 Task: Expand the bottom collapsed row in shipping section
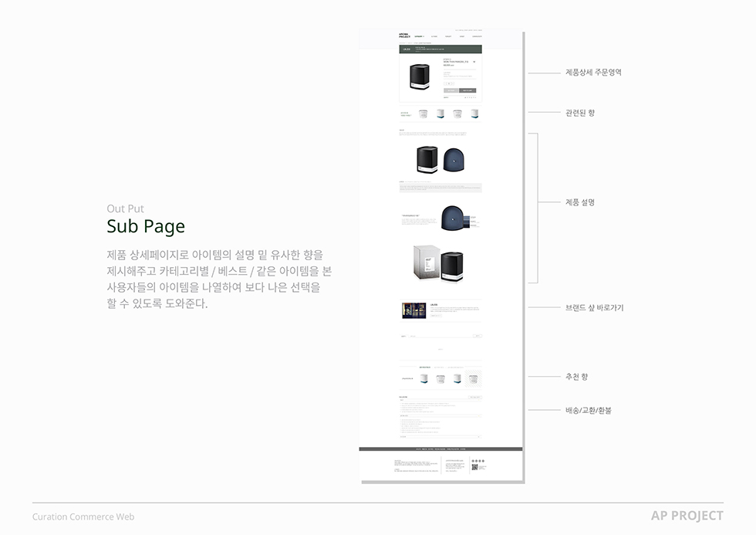(x=440, y=437)
